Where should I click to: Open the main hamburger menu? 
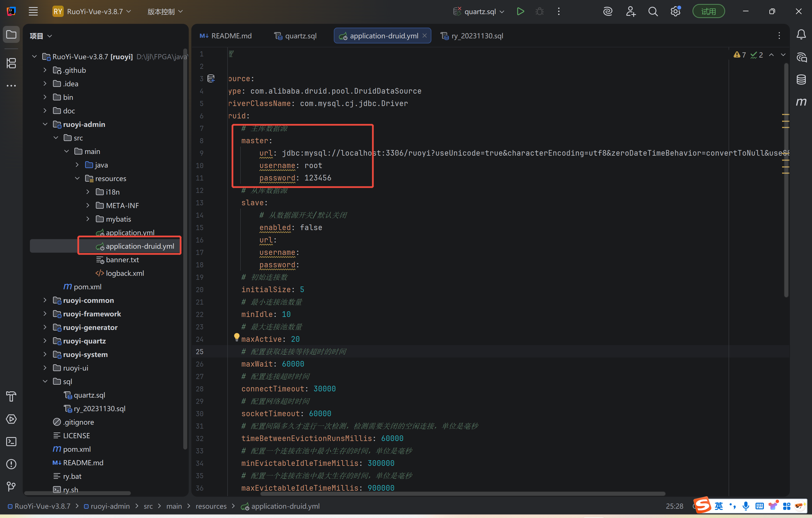click(x=33, y=12)
